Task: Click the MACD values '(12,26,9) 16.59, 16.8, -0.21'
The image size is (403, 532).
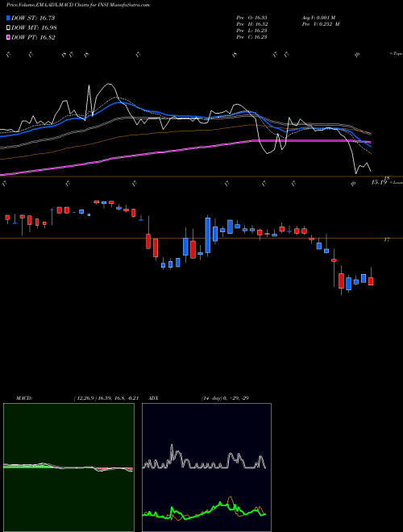Action: (x=106, y=398)
